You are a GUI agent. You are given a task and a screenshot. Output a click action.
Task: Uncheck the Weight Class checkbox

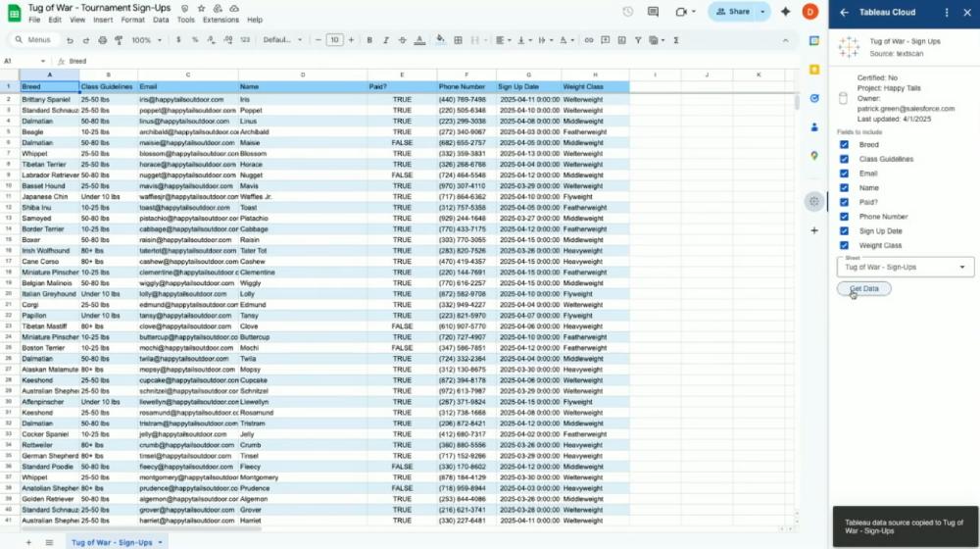(x=844, y=245)
